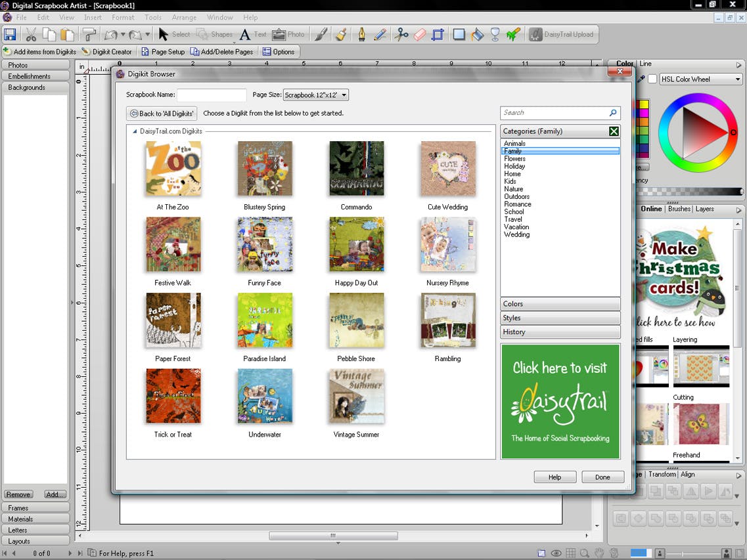This screenshot has height=560, width=747.
Task: Click the Redo arrow icon
Action: pos(135,34)
